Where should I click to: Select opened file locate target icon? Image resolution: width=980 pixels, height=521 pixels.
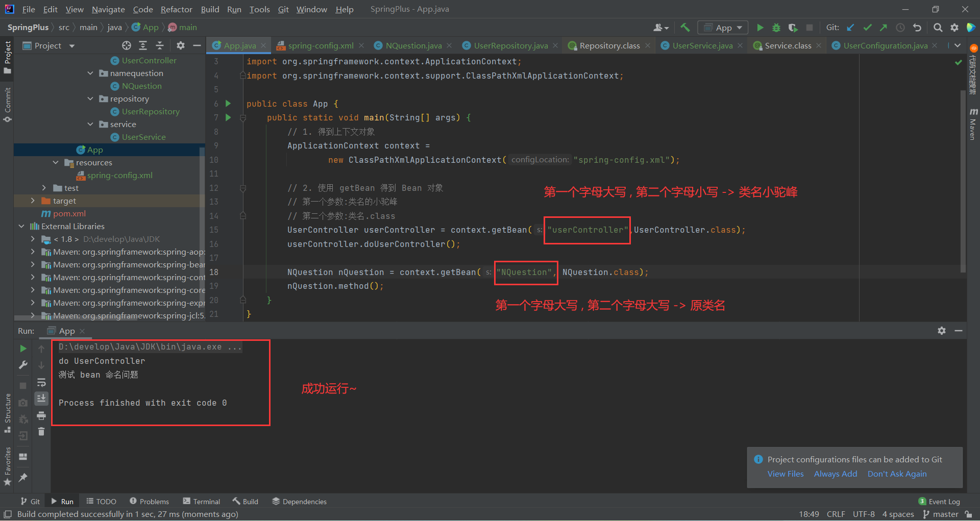127,45
